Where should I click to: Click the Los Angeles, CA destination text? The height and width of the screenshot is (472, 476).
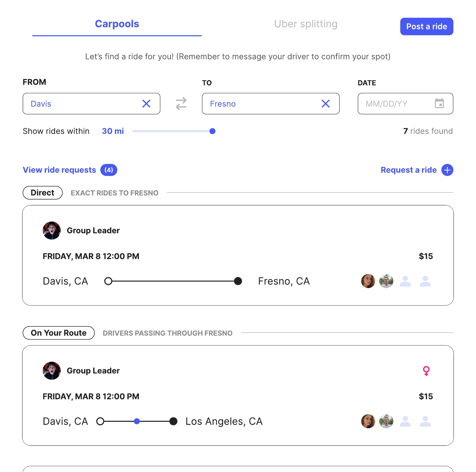[x=224, y=421]
